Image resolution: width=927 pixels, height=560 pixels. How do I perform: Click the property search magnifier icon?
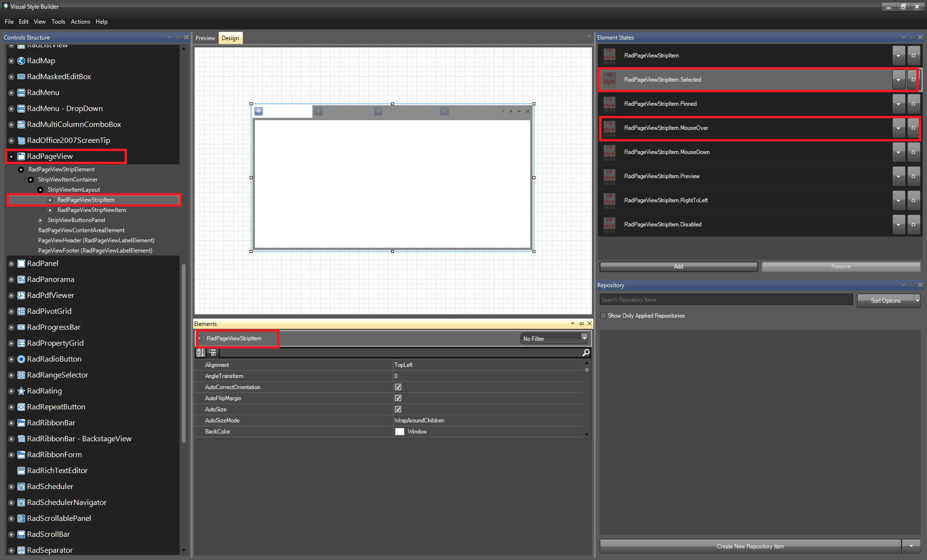(x=586, y=353)
